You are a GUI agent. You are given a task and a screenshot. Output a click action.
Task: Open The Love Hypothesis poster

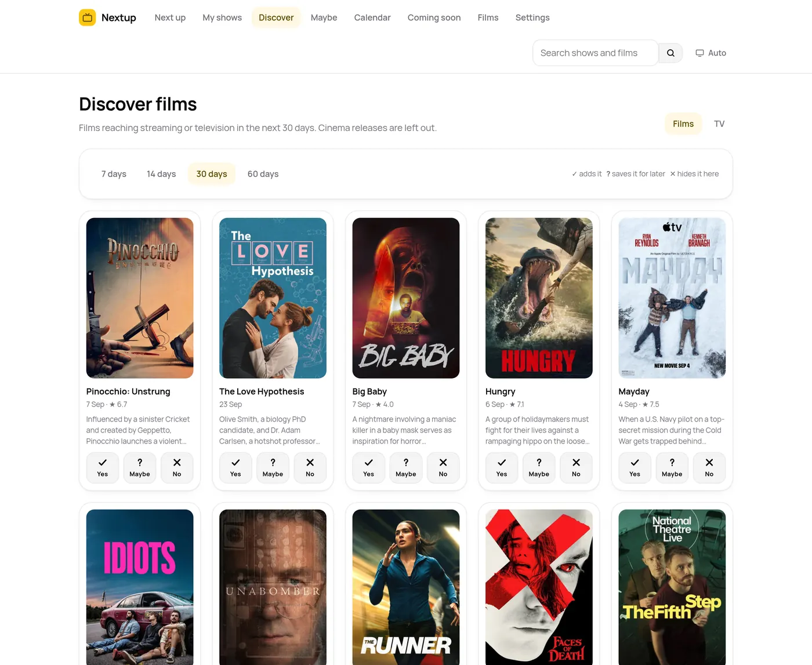coord(273,298)
